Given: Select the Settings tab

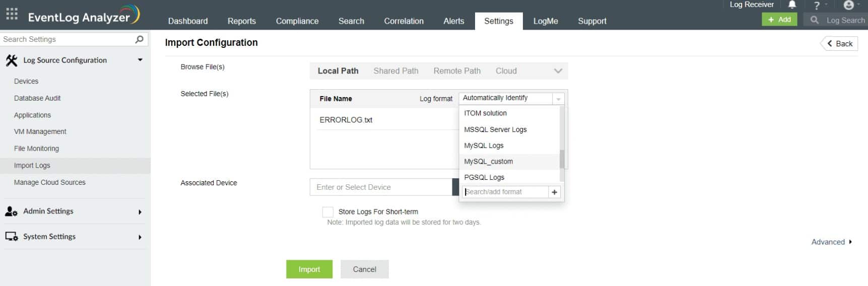Looking at the screenshot, I should [499, 21].
